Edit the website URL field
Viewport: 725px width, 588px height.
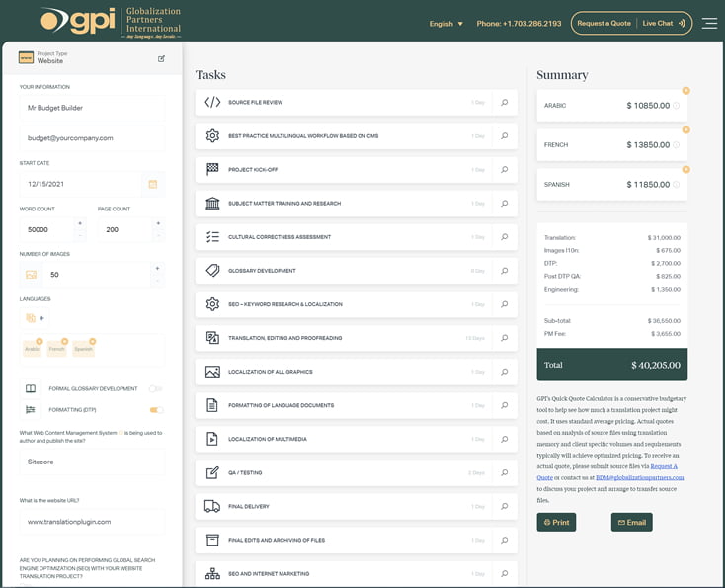(x=92, y=522)
